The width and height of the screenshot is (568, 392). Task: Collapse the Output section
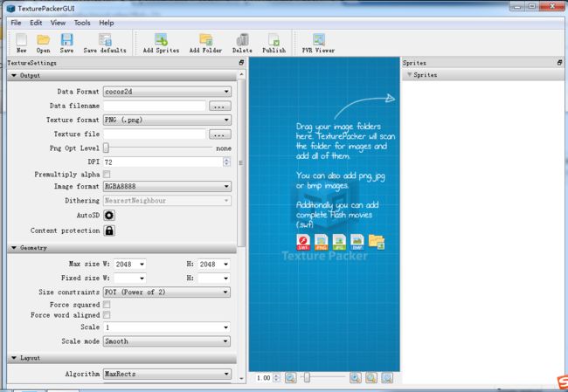coord(14,76)
